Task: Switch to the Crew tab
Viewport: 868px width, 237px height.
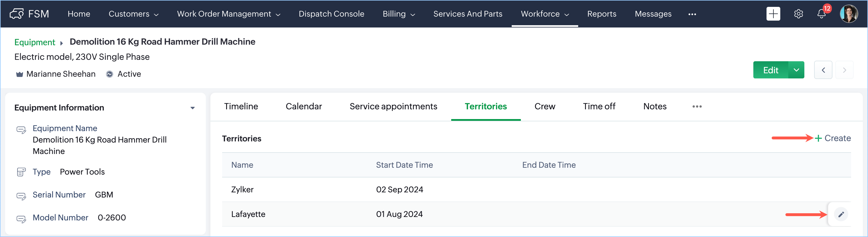Action: [545, 106]
